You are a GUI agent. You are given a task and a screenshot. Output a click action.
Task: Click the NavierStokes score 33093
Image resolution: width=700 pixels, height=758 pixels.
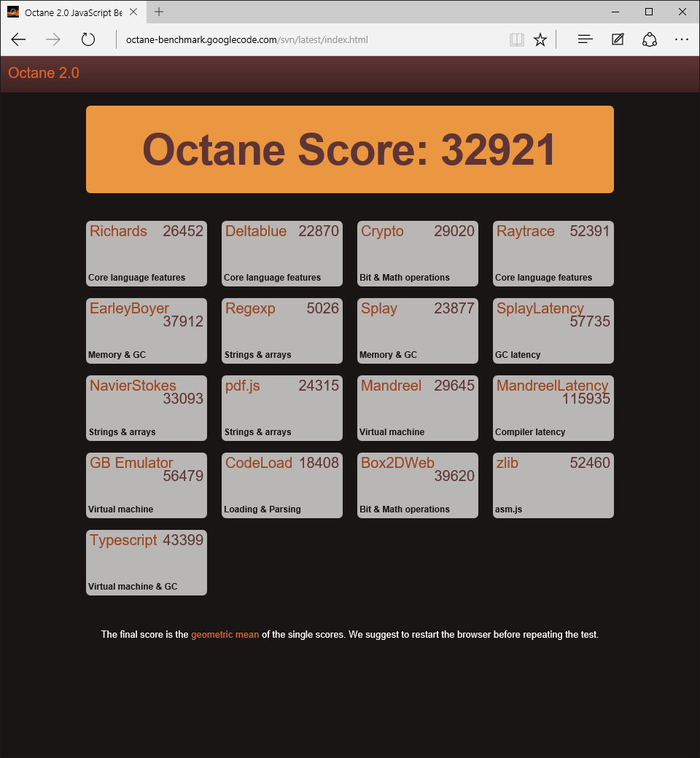point(183,399)
